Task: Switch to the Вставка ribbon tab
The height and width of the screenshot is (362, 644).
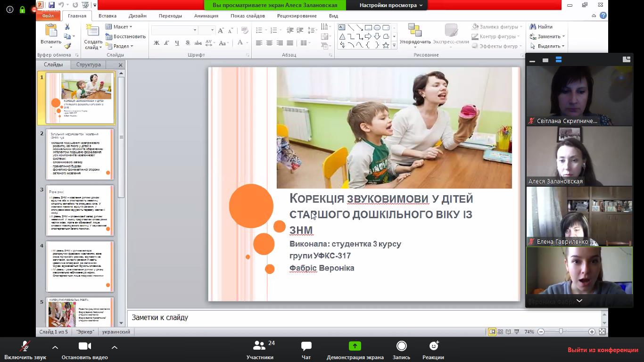Action: coord(107,16)
